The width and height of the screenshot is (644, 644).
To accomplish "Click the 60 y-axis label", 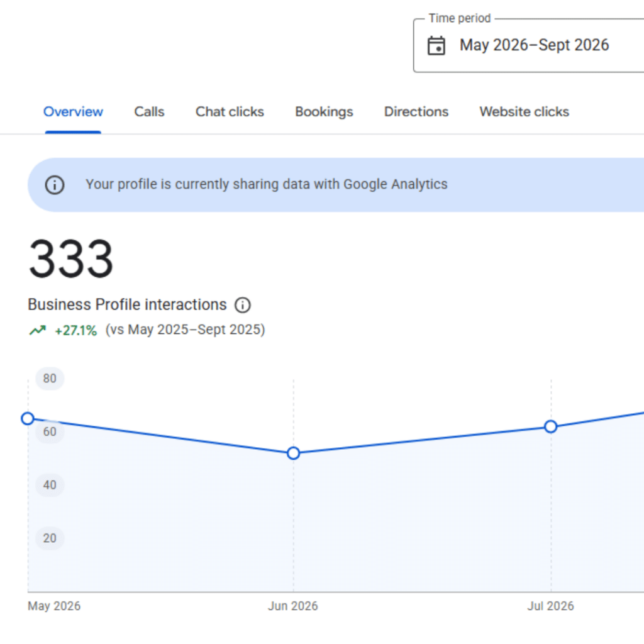I will 50,431.
